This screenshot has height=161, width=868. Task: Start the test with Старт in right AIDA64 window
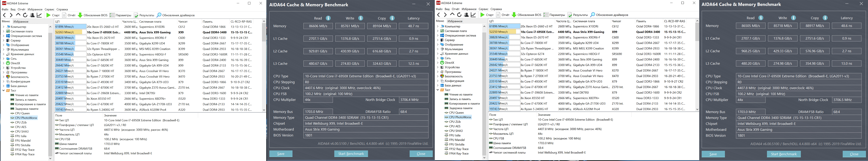click(487, 15)
